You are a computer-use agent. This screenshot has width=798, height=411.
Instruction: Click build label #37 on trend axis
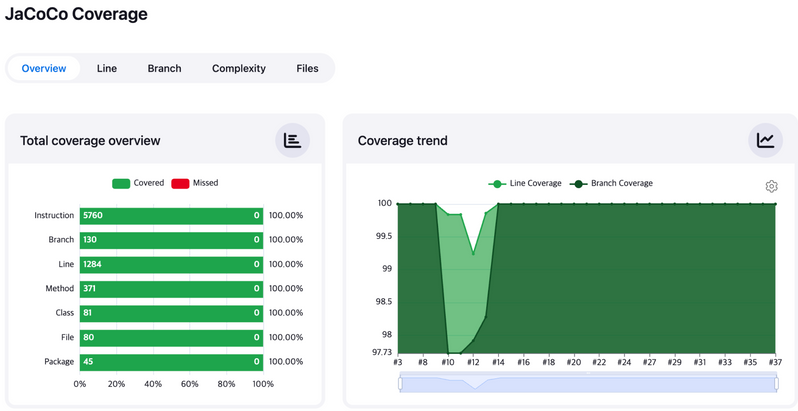[x=775, y=363]
